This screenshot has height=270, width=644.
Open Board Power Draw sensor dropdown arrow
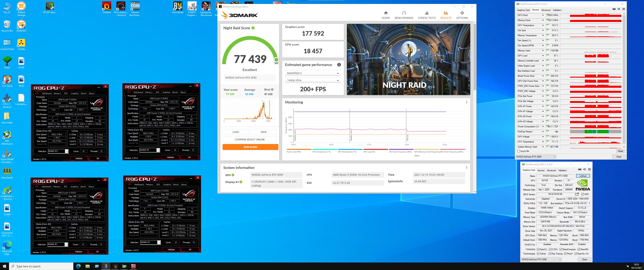click(543, 76)
